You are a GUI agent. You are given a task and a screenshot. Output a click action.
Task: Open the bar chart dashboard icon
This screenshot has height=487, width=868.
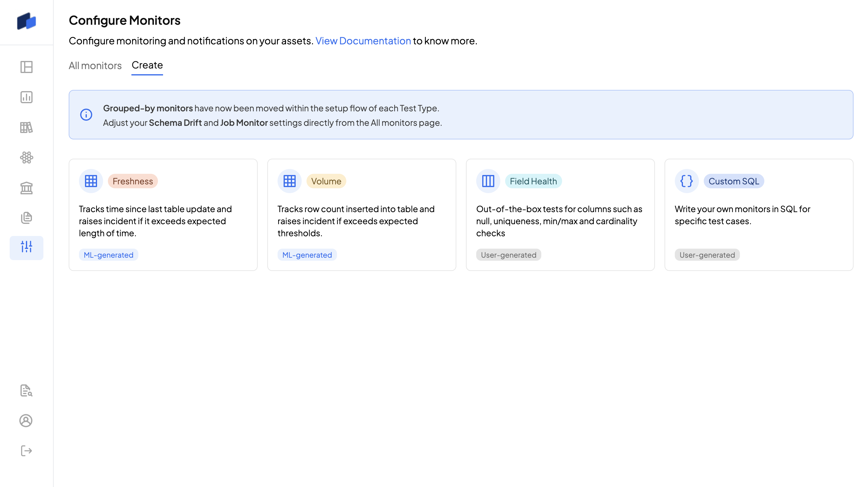click(x=26, y=97)
